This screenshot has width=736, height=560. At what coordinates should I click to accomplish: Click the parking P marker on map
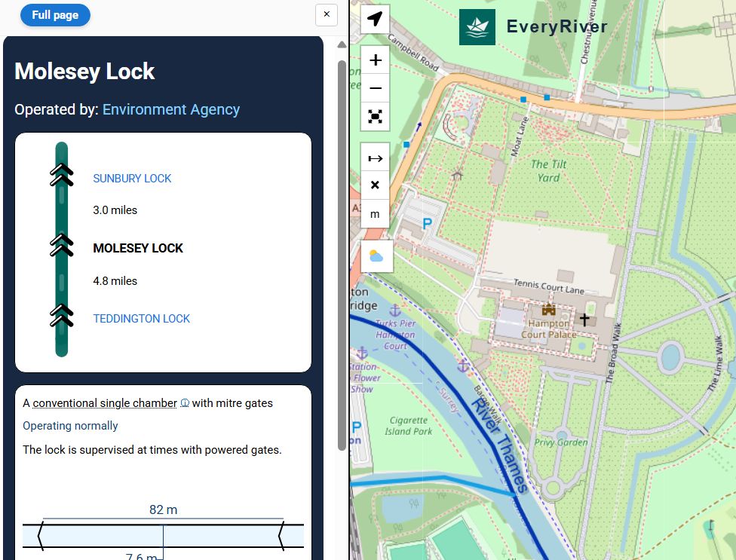[427, 223]
